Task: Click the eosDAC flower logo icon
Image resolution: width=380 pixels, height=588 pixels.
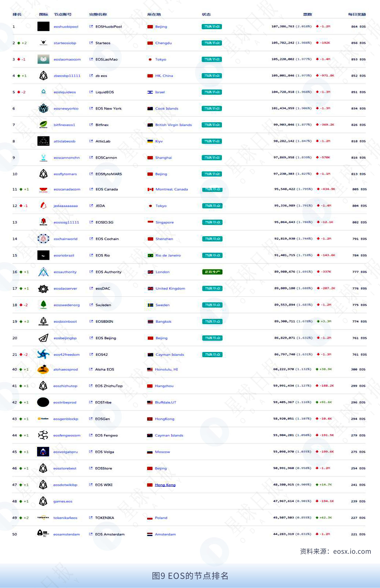Action: [x=43, y=288]
